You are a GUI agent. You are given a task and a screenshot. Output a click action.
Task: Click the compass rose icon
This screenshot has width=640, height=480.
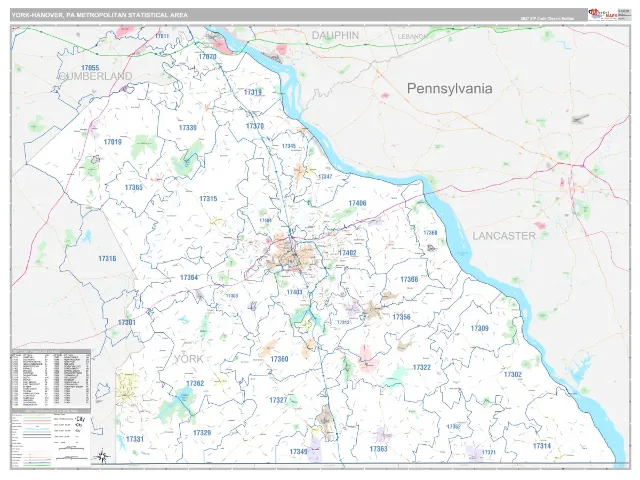tap(104, 456)
